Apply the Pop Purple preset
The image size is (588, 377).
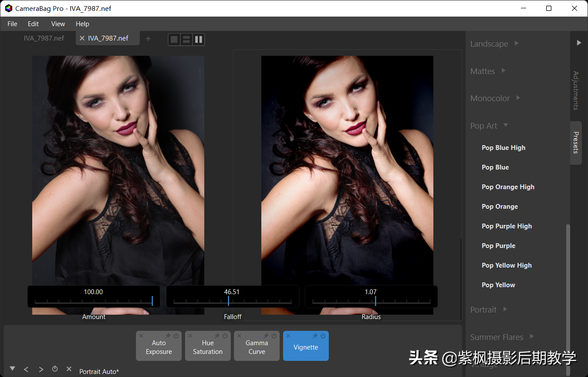[498, 246]
